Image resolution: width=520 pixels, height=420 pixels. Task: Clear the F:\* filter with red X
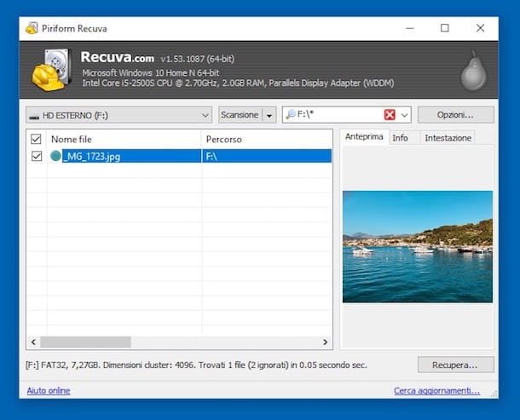390,115
